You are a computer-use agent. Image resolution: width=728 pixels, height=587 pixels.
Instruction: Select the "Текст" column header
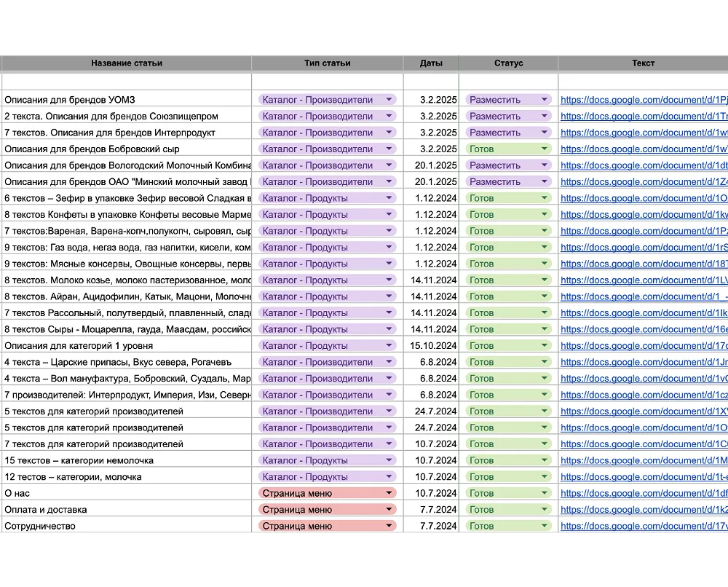(643, 63)
